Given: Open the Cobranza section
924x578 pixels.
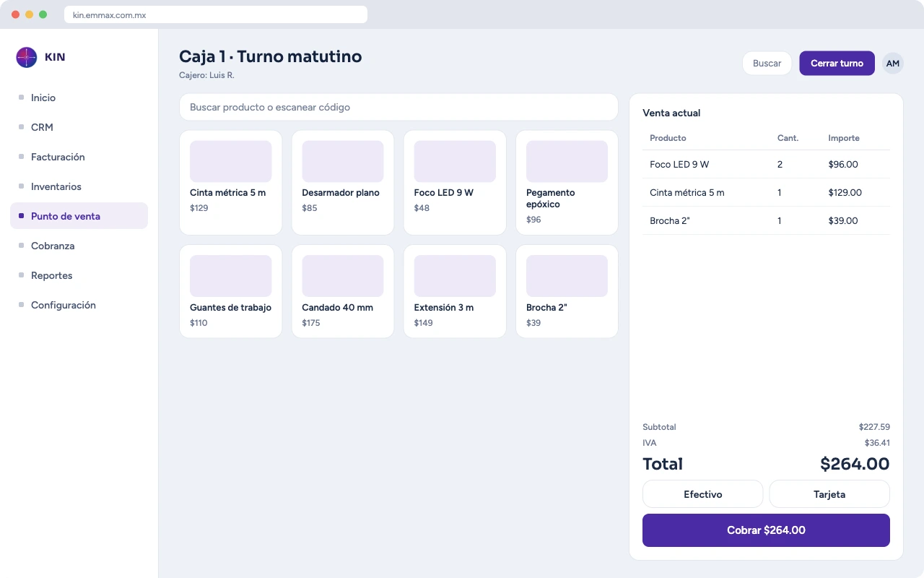Looking at the screenshot, I should pos(79,246).
